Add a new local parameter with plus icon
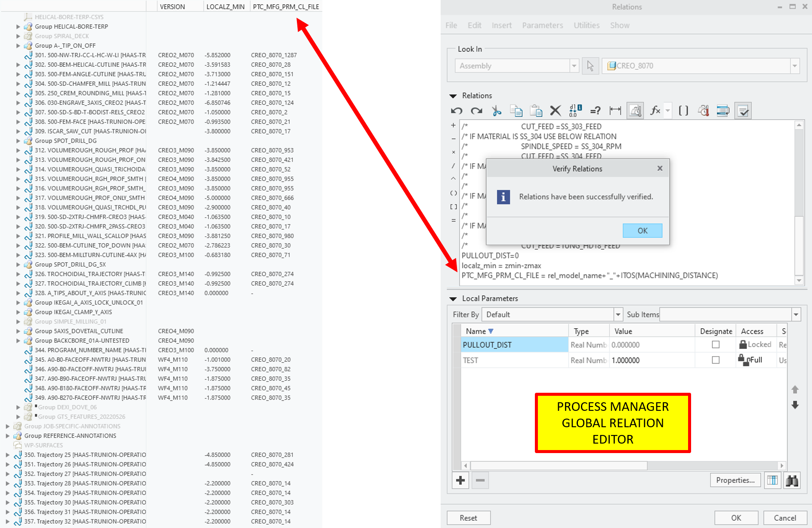Image resolution: width=812 pixels, height=528 pixels. [460, 480]
